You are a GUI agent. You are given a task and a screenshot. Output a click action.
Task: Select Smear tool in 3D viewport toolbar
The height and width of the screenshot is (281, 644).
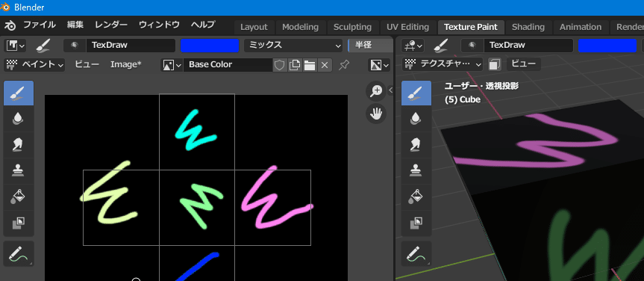[x=416, y=145]
